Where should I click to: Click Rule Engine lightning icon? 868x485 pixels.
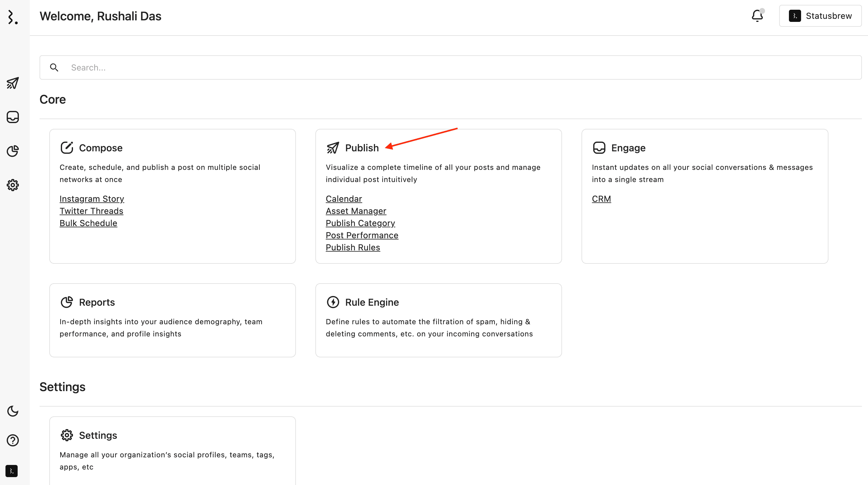333,302
